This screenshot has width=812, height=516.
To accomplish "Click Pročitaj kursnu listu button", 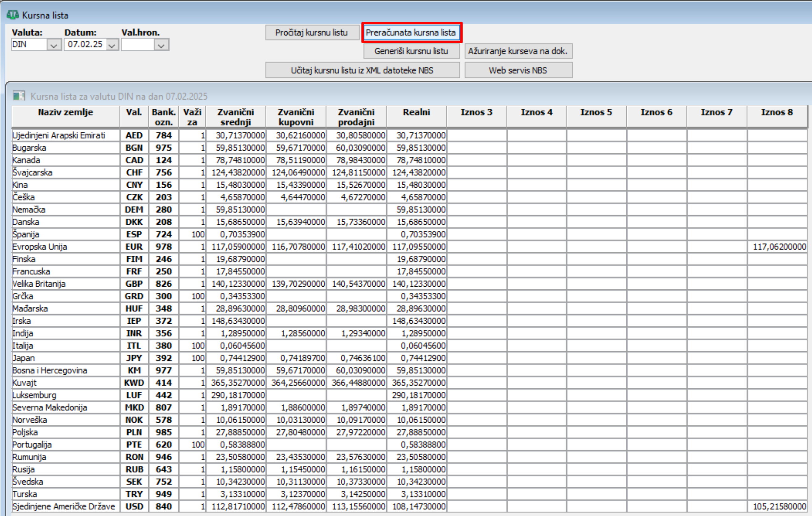I will (x=312, y=33).
